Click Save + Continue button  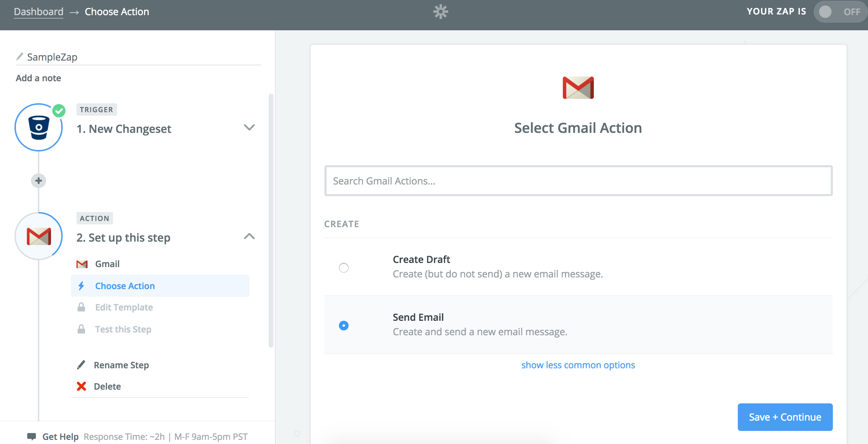pyautogui.click(x=785, y=417)
